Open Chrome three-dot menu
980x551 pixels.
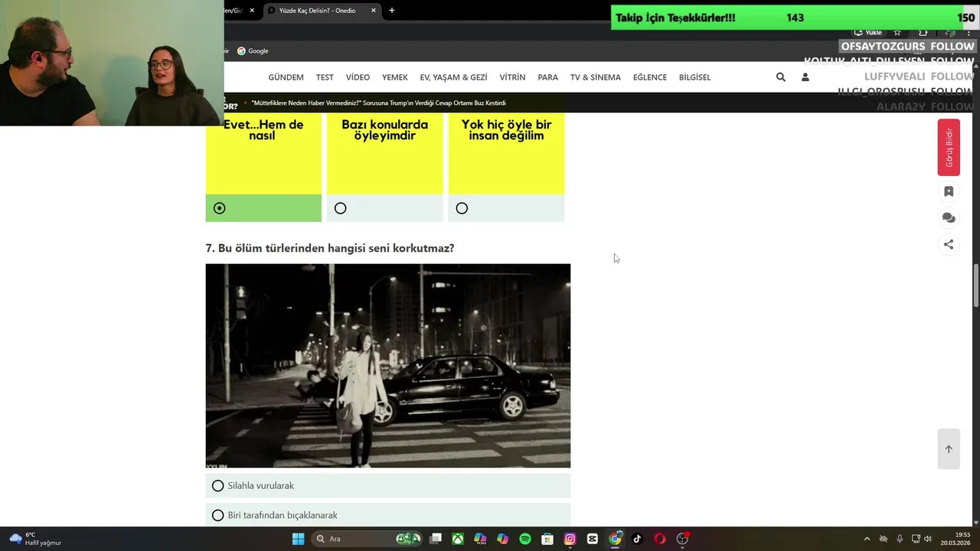(x=969, y=32)
